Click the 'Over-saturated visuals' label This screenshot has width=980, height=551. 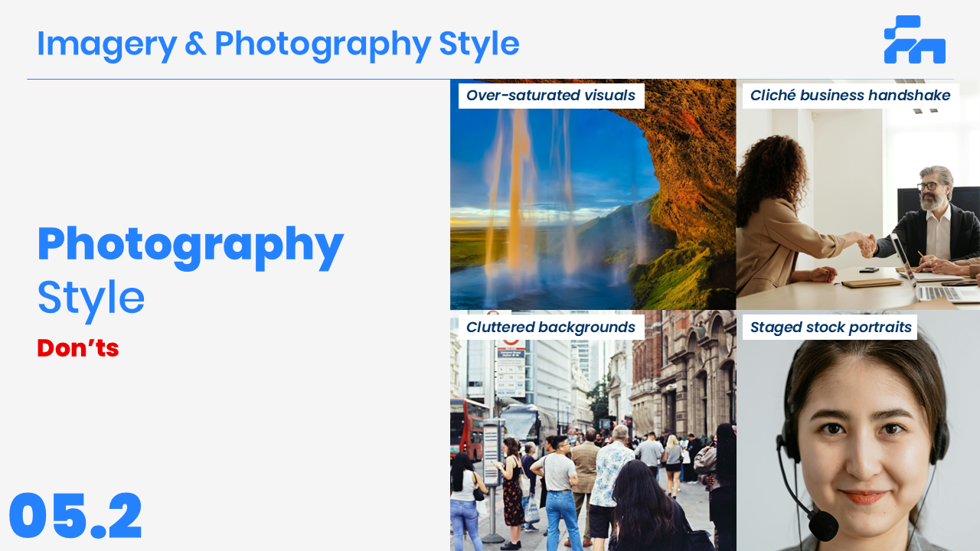tap(550, 96)
